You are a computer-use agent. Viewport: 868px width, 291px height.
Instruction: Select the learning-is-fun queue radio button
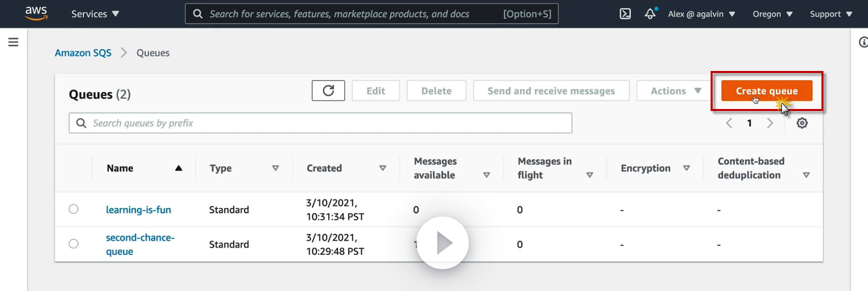74,209
